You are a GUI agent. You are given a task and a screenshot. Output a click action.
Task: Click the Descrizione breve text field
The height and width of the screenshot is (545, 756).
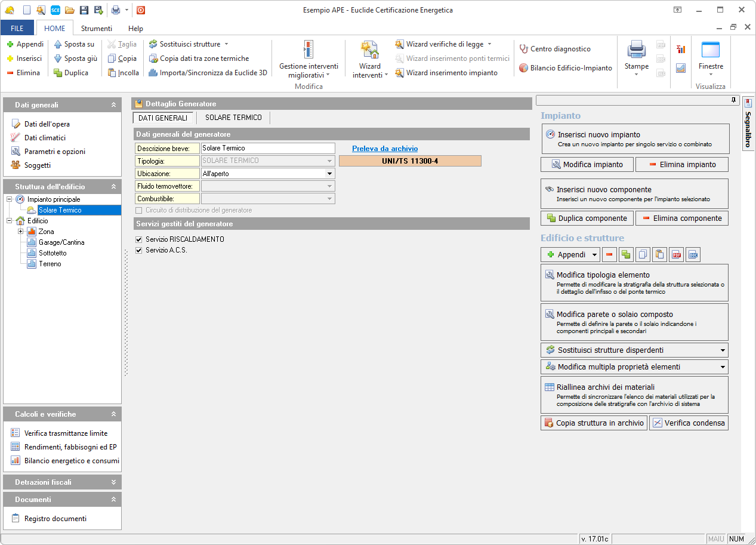(x=267, y=148)
